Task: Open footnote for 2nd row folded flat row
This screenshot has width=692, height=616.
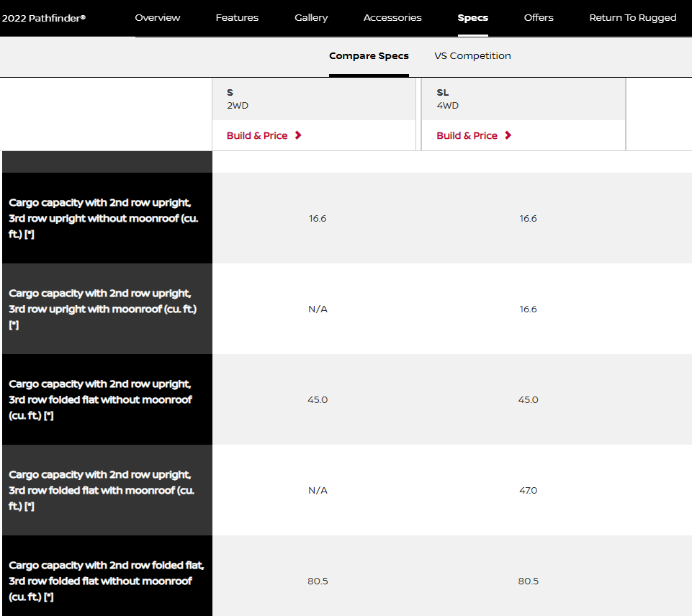Action: point(48,597)
